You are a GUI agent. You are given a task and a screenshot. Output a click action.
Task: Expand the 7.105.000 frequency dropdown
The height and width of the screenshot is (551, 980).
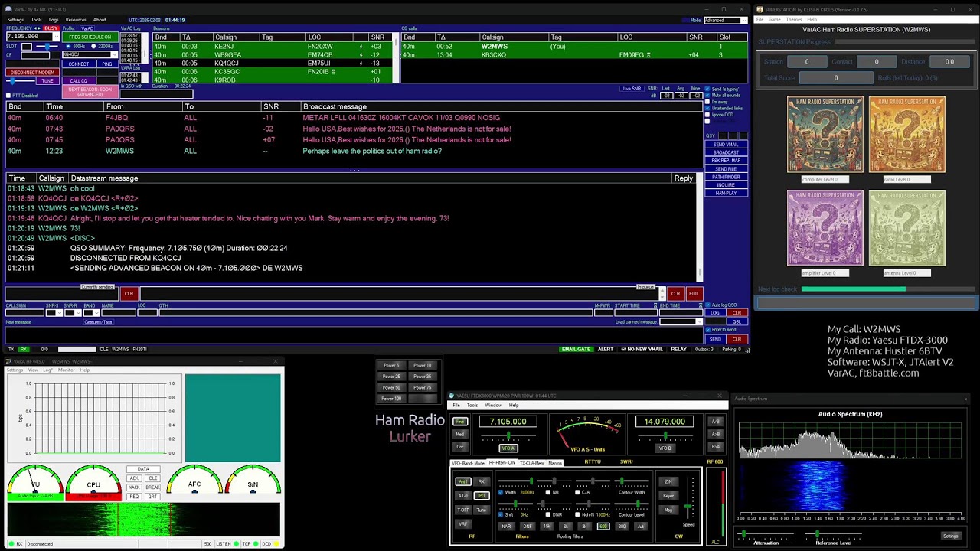click(56, 37)
